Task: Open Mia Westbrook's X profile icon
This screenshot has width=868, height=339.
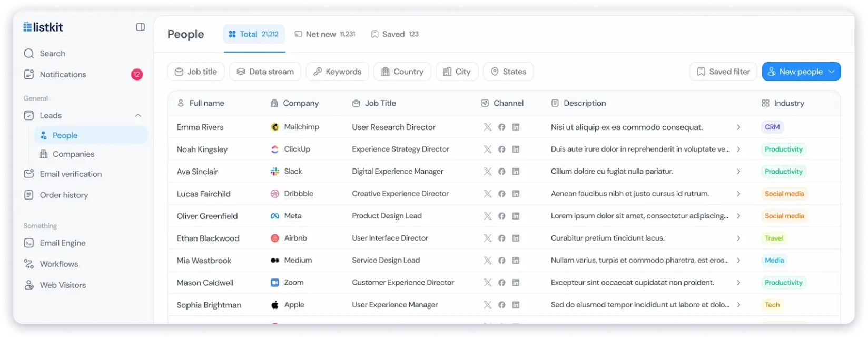Action: [488, 261]
